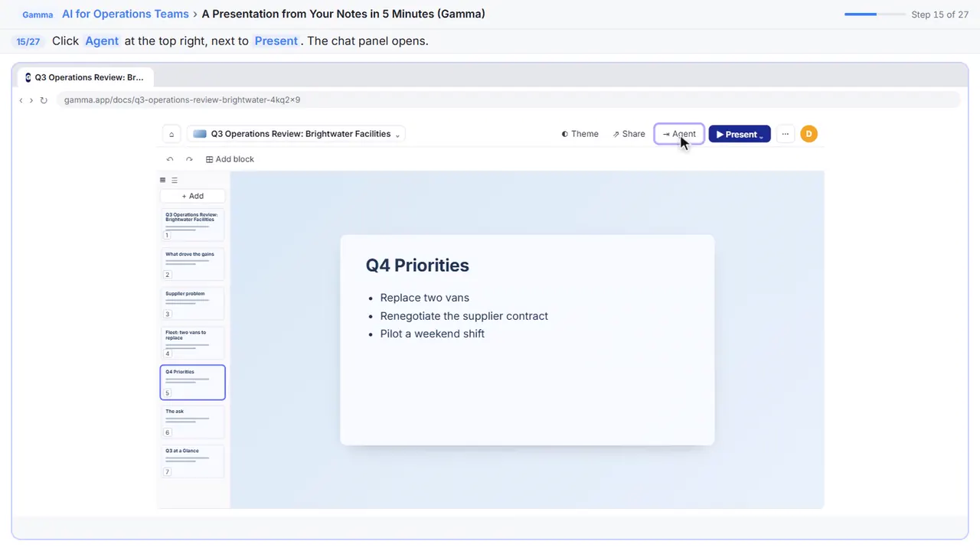This screenshot has width=980, height=551.
Task: Select the Q3 Operations Review browser tab
Action: (x=86, y=77)
